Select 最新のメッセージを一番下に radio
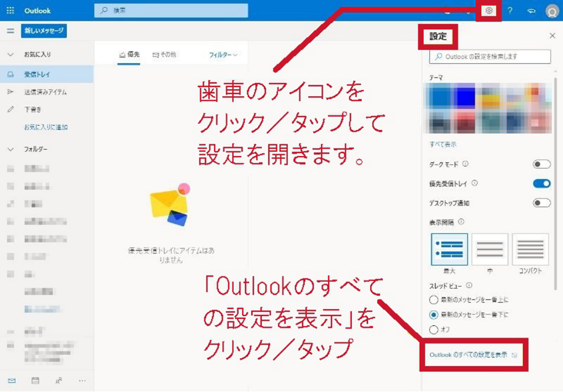Screen dimensions: 563x392 pos(433,315)
